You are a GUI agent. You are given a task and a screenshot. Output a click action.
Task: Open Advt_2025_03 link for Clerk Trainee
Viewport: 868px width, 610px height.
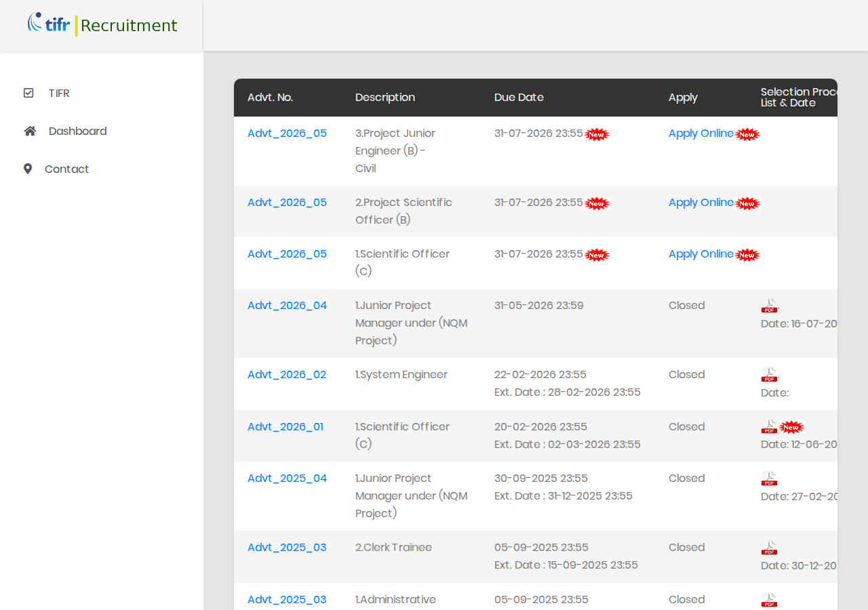coord(287,548)
